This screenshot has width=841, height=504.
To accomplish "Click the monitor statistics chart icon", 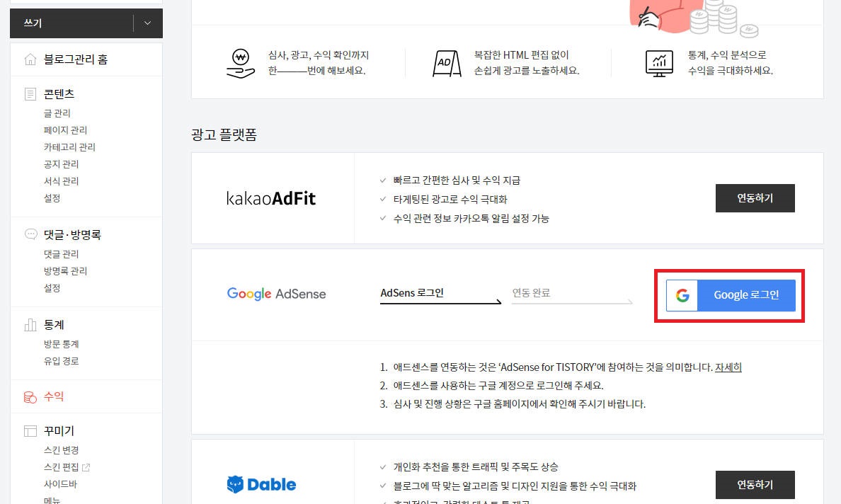I will [659, 63].
